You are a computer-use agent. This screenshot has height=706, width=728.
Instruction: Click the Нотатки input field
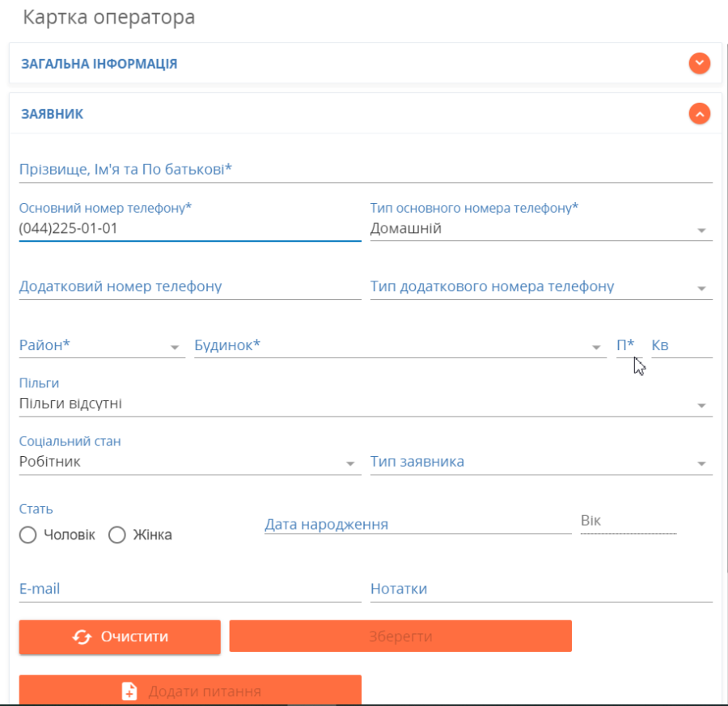540,590
